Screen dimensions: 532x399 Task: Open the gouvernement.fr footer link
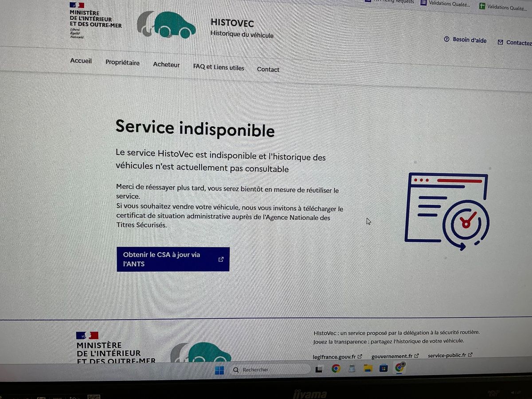tap(395, 356)
